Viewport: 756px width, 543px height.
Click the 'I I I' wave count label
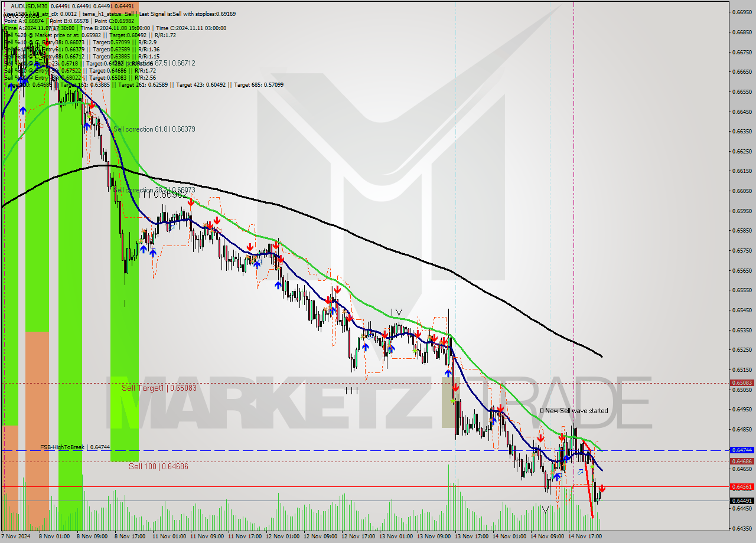(x=351, y=390)
